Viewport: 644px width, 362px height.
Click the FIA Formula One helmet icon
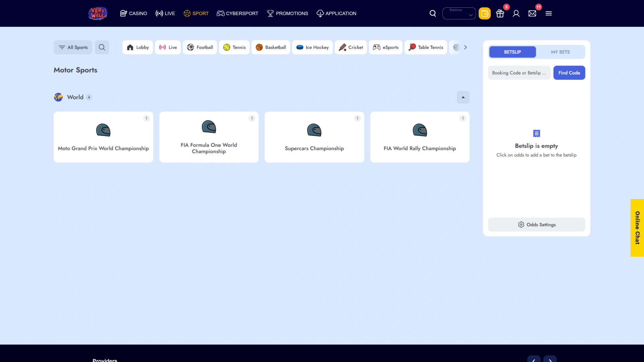coord(209,127)
